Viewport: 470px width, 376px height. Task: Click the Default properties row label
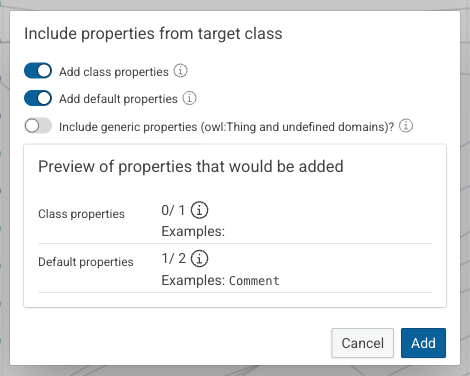coord(86,262)
